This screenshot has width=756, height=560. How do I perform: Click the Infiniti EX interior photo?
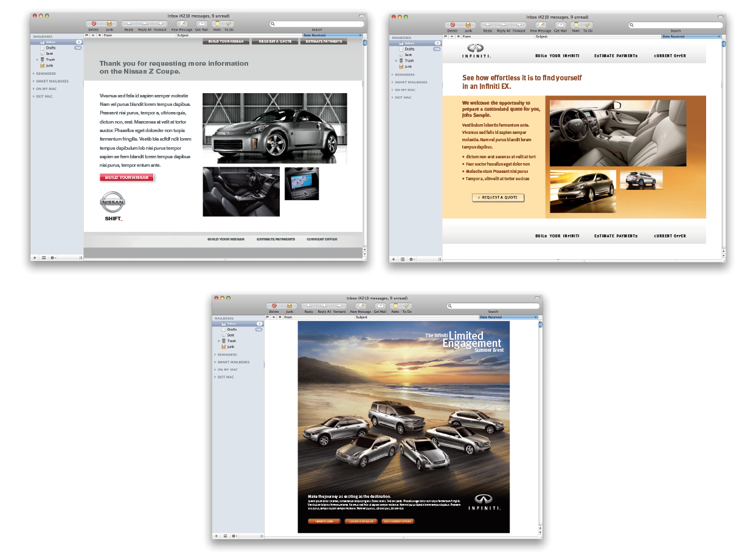618,133
